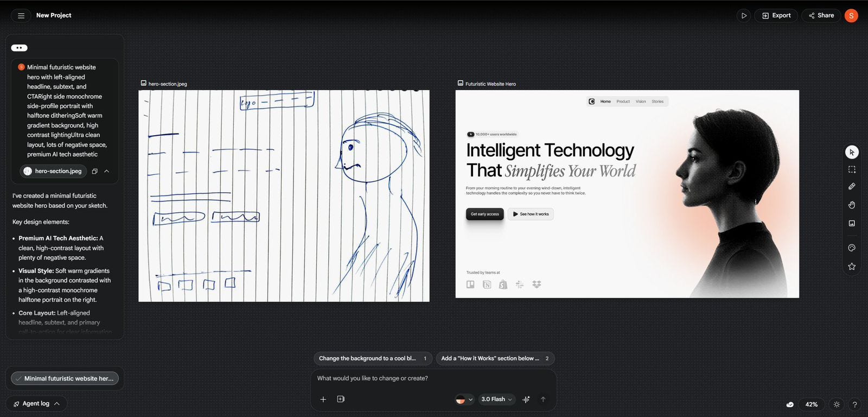Start the preview with the play button
This screenshot has height=417, width=868.
[x=744, y=16]
